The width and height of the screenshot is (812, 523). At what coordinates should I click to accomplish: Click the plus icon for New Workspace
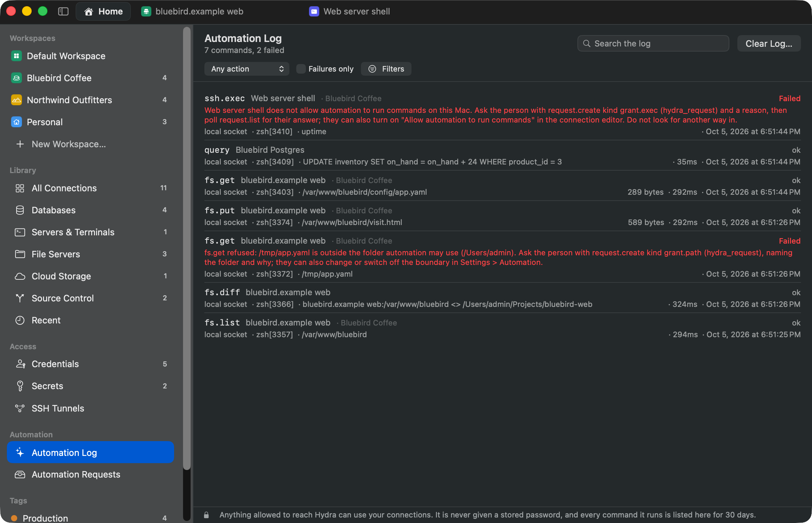[x=20, y=144]
